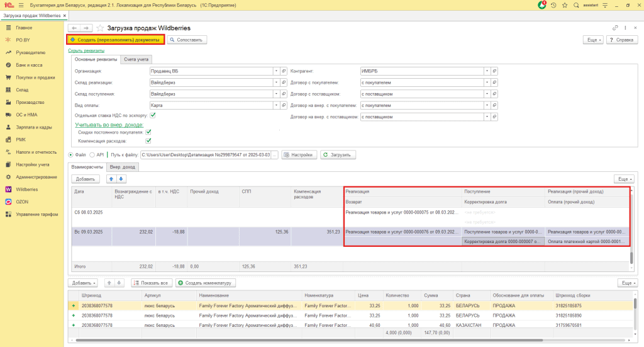Open Wildberries section in sidebar

[27, 189]
